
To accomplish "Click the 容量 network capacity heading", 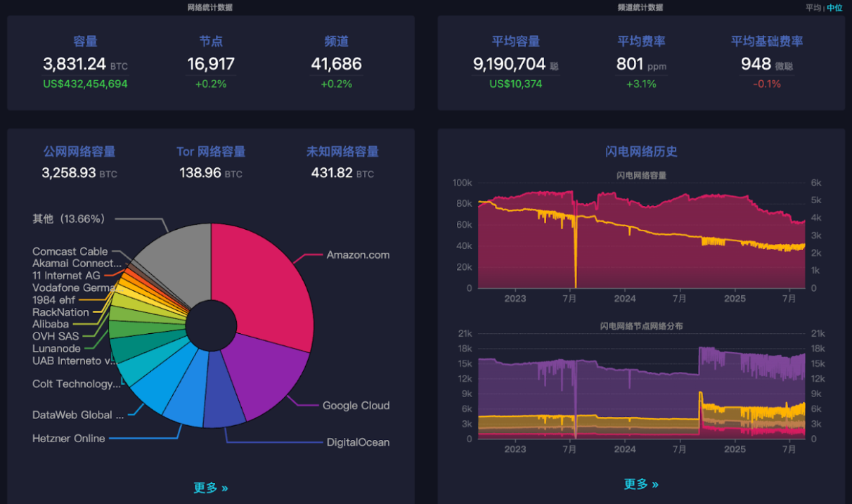I will [85, 41].
